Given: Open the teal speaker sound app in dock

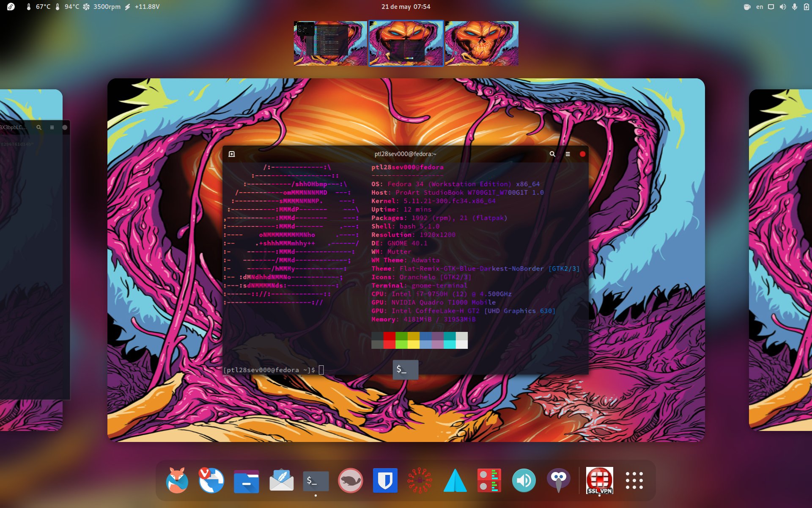Looking at the screenshot, I should tap(524, 481).
